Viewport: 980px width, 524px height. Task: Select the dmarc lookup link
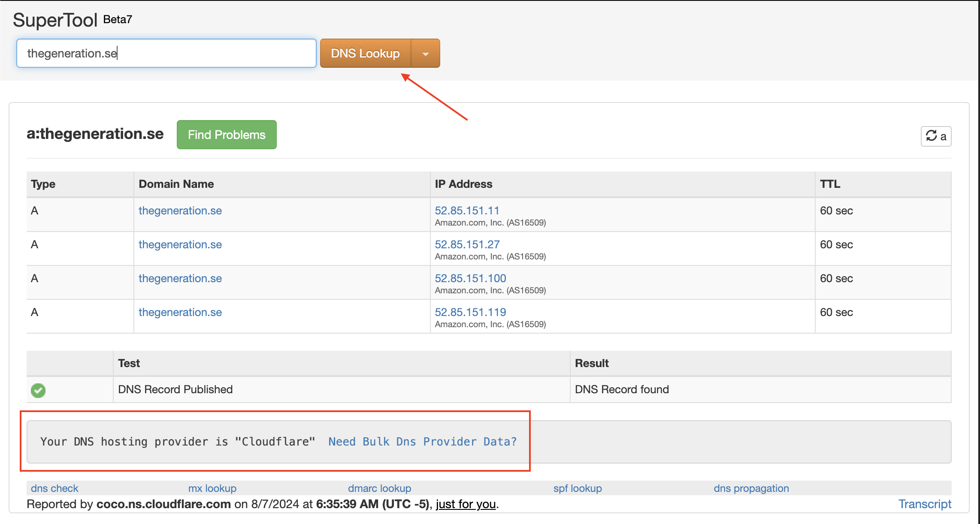pos(379,488)
